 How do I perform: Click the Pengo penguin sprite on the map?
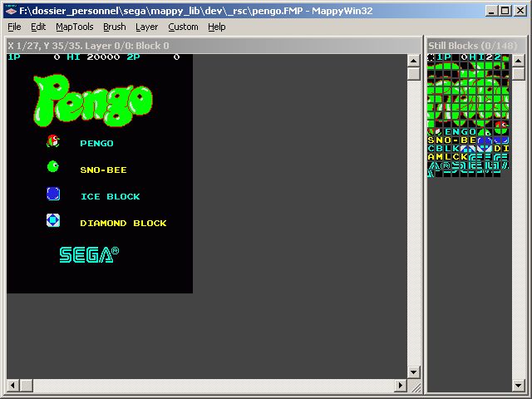(x=53, y=140)
